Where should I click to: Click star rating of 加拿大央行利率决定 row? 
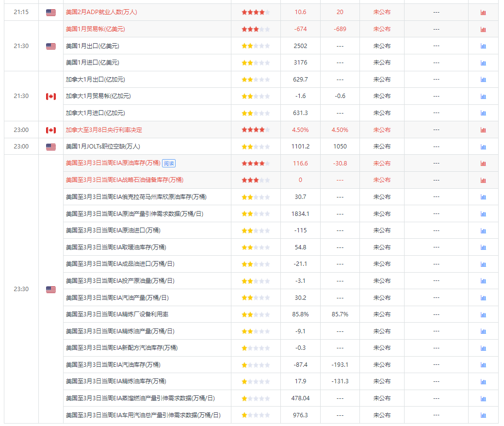click(x=256, y=130)
